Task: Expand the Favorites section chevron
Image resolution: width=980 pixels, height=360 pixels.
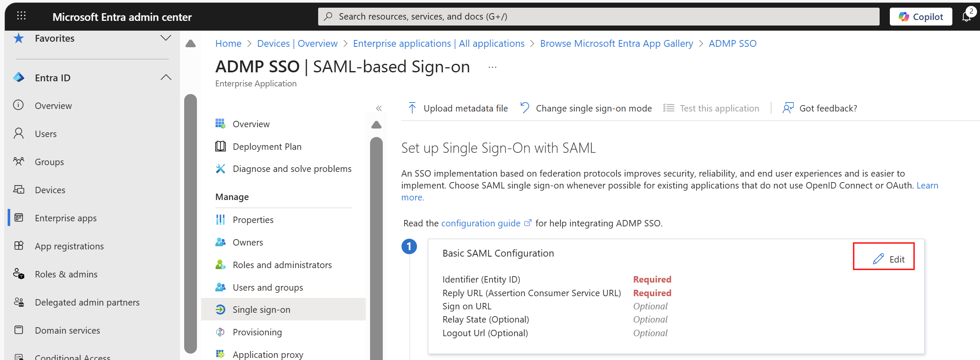Action: (166, 38)
